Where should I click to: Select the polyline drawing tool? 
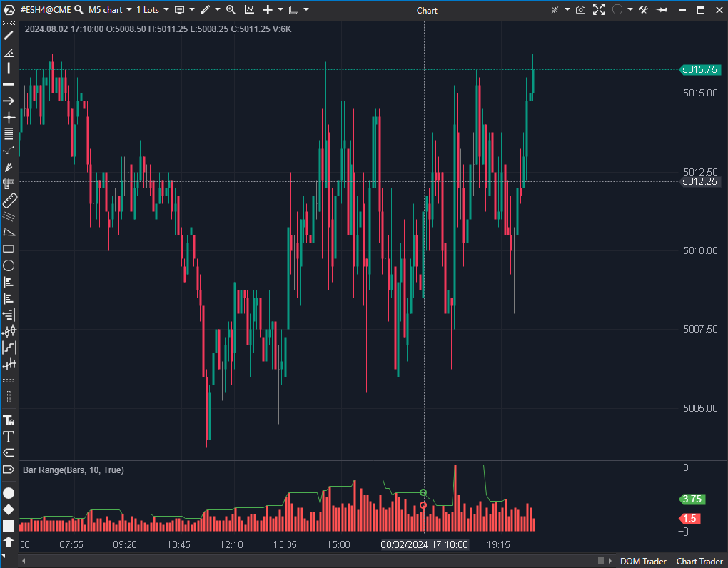tap(9, 151)
